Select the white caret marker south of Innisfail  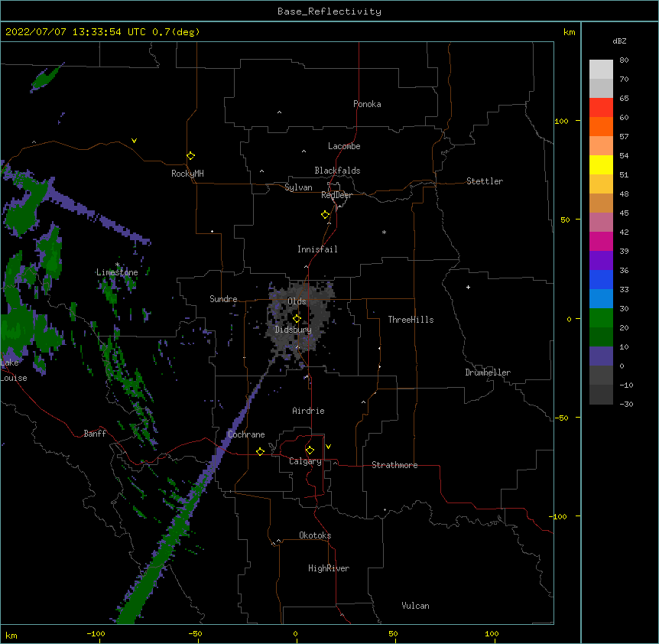point(306,266)
